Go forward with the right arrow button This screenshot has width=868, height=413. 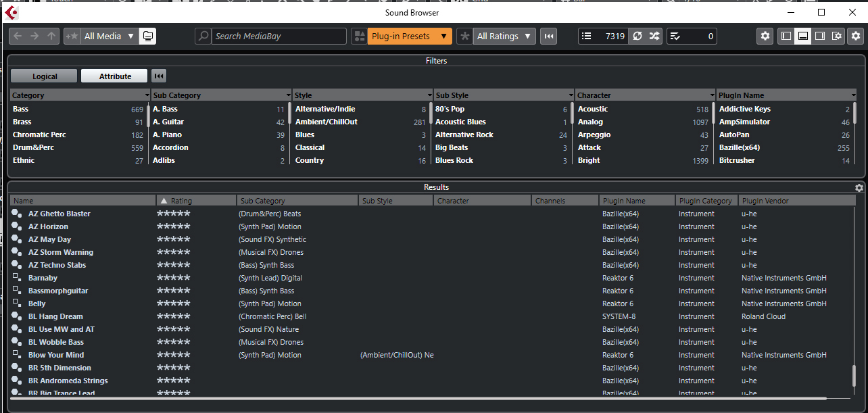pyautogui.click(x=35, y=36)
